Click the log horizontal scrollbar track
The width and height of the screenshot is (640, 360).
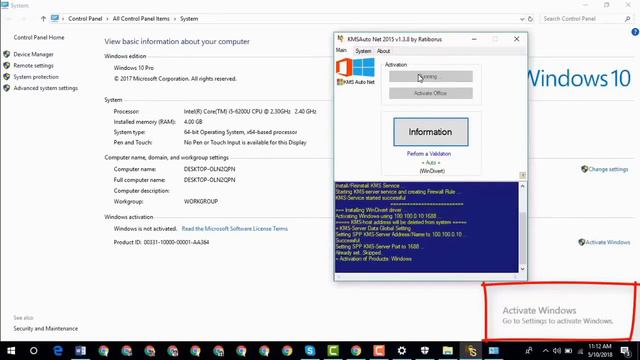click(427, 277)
